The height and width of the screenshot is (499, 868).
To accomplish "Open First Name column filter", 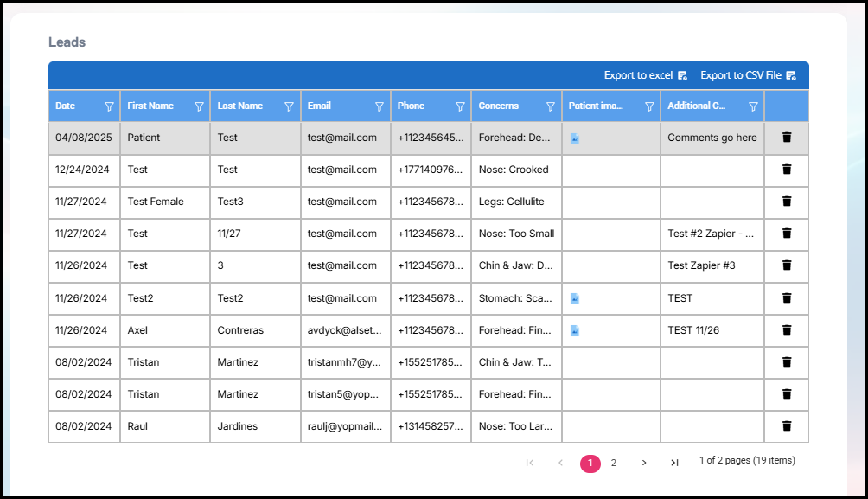I will coord(200,106).
